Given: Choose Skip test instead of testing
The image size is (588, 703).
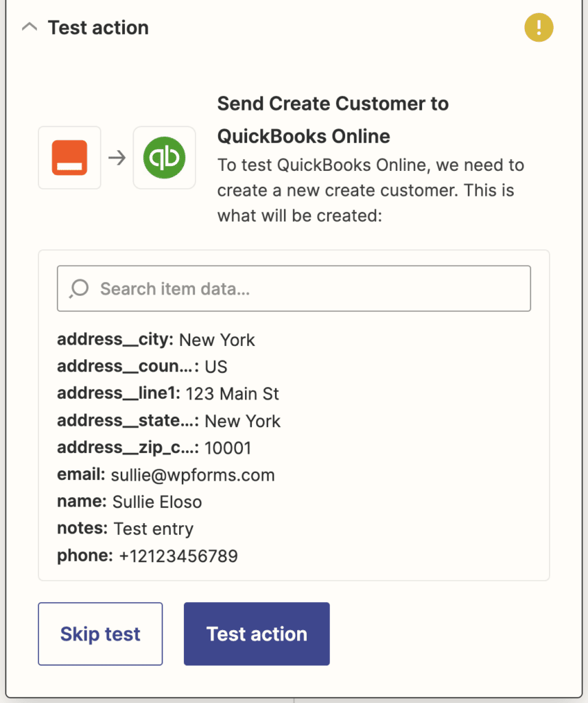Looking at the screenshot, I should coord(100,633).
